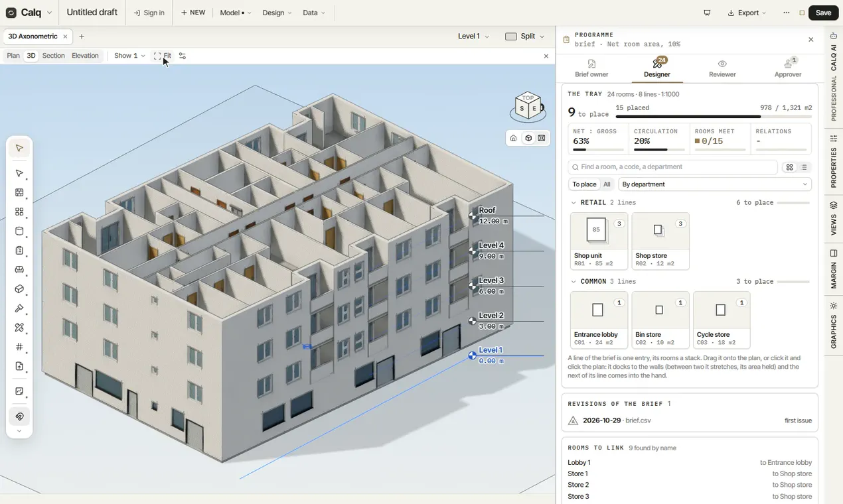Image resolution: width=843 pixels, height=504 pixels.
Task: Click the view settings sliders icon beside Fit
Action: pyautogui.click(x=183, y=56)
